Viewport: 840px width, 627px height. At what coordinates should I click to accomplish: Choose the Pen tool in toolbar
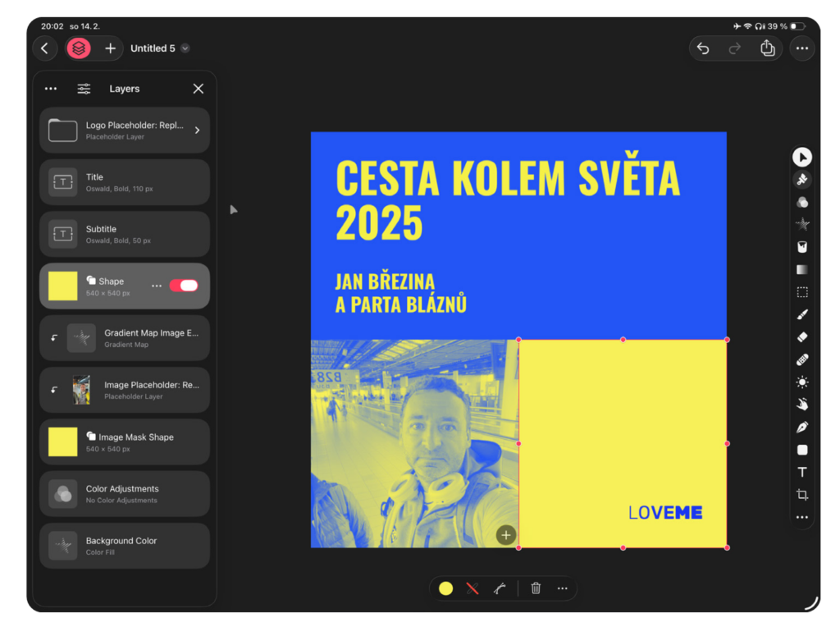(x=801, y=427)
